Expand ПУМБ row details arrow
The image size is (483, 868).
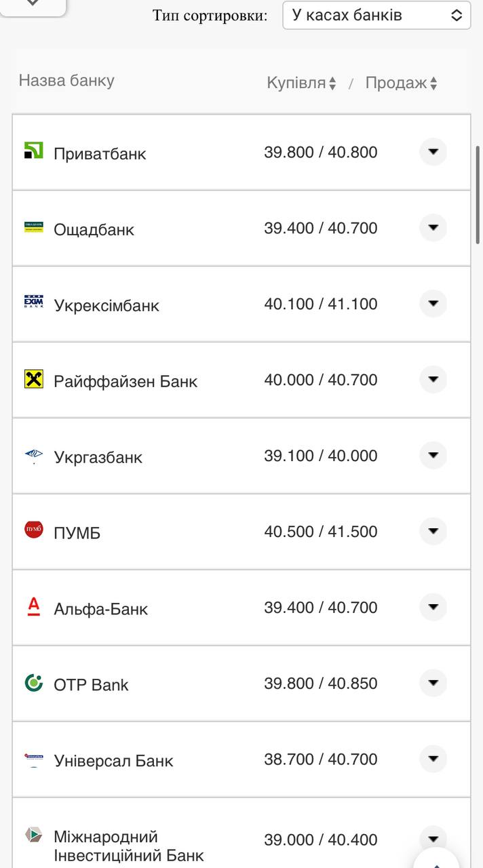click(433, 531)
